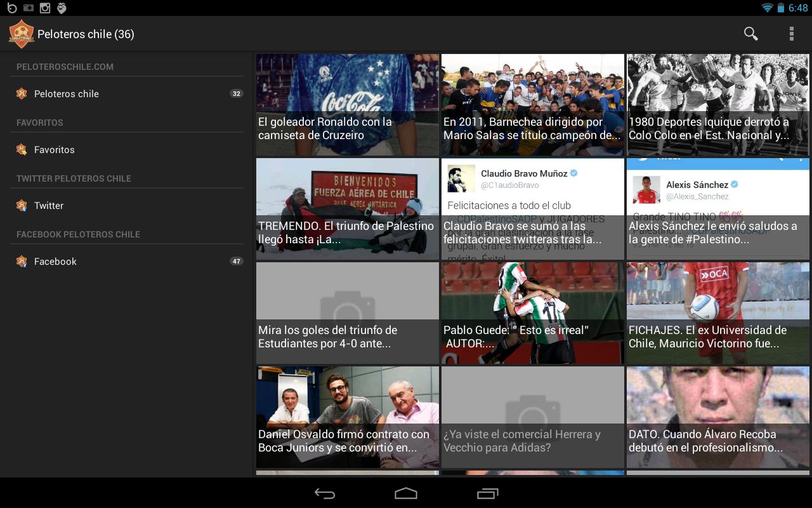Open the 1980 Deportes Iquique article

(x=718, y=104)
